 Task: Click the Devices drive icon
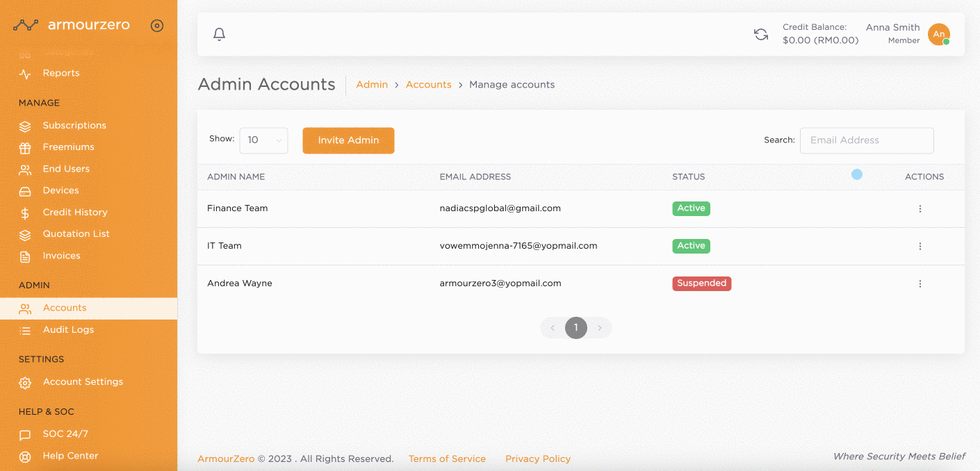coord(25,191)
